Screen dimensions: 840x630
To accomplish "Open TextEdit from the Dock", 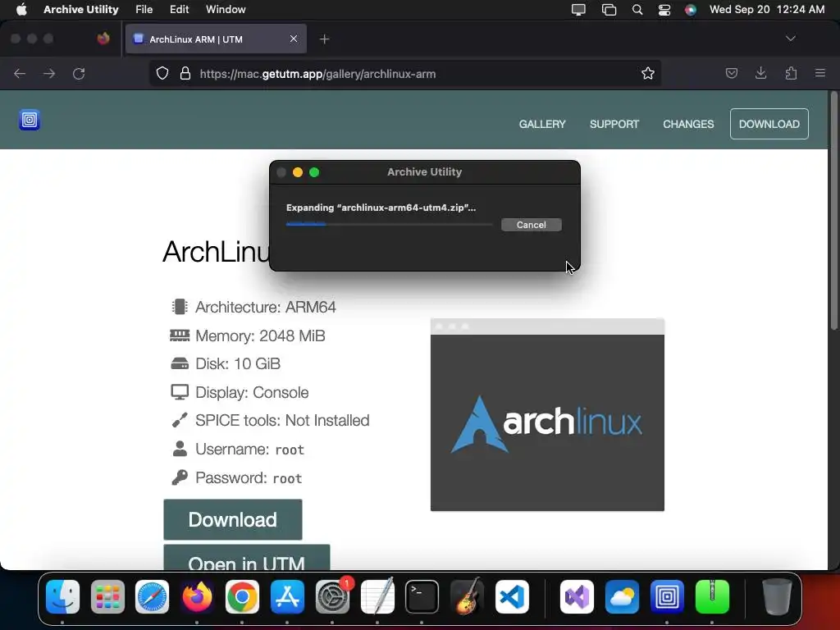I will (377, 596).
